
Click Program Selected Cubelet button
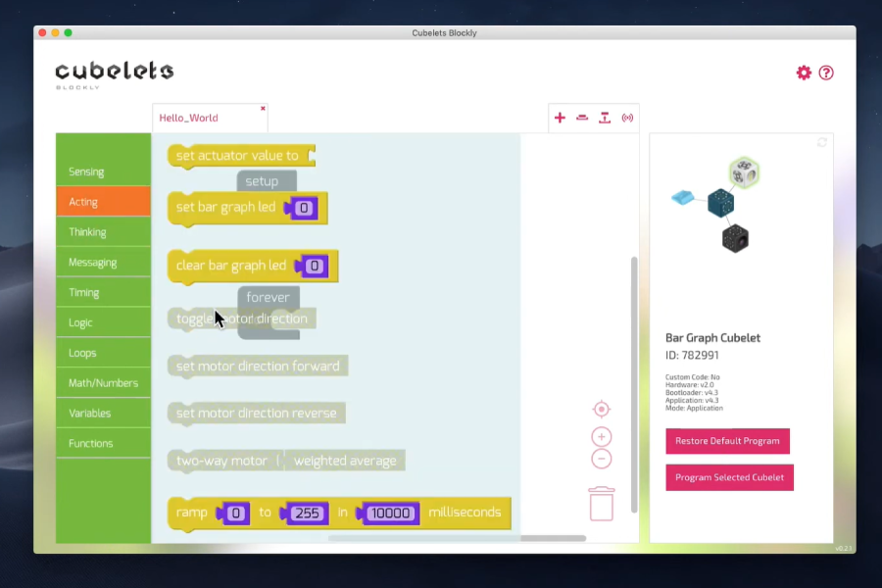coord(729,477)
